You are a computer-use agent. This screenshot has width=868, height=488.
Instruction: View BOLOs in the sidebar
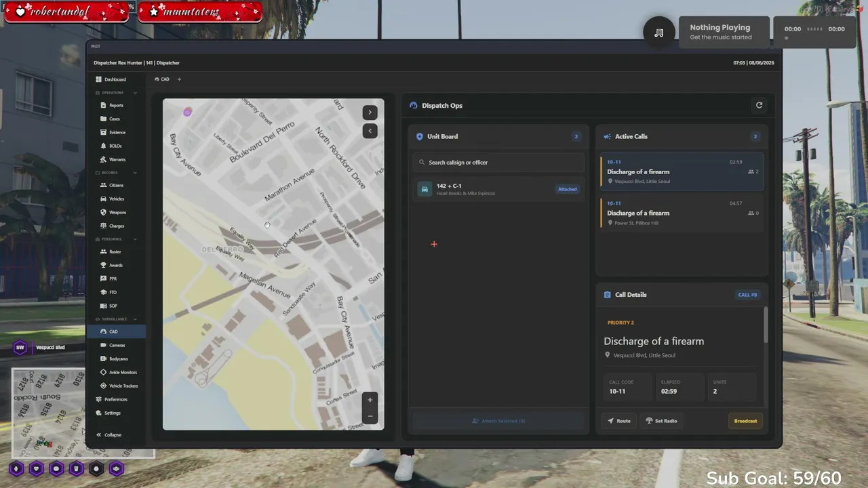[115, 146]
